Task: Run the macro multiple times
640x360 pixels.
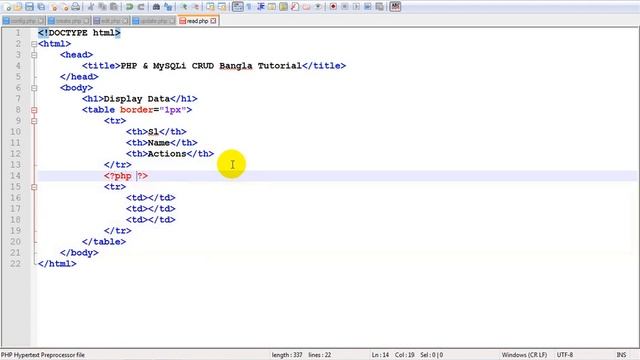Action: pyautogui.click(x=368, y=7)
